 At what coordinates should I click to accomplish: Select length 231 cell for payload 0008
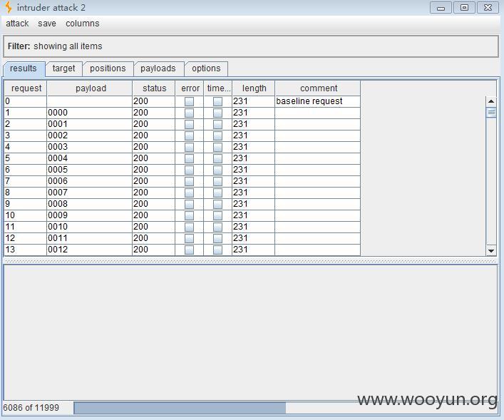(x=253, y=204)
